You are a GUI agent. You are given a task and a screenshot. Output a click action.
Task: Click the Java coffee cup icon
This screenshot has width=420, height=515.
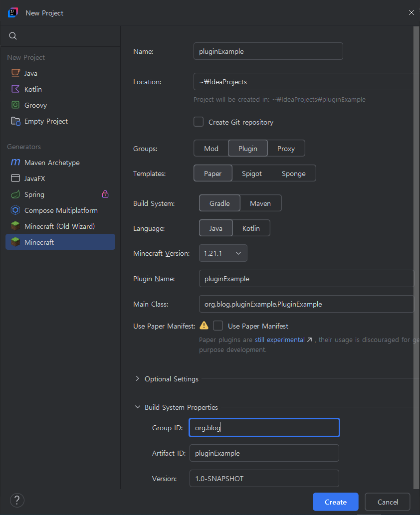15,73
